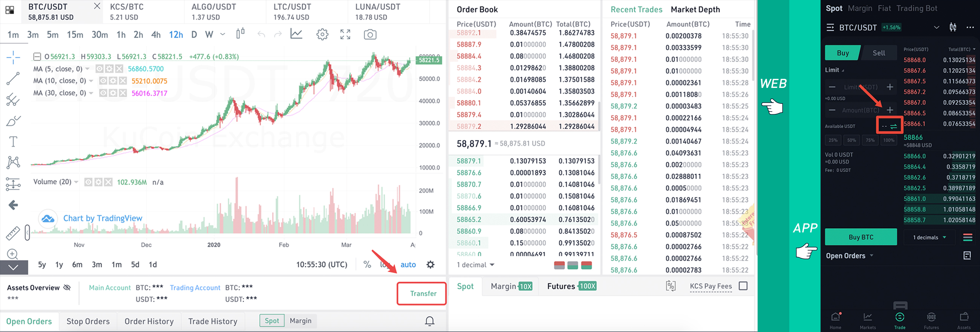Select the text annotation tool
Screen dimensions: 980x332
coord(13,141)
